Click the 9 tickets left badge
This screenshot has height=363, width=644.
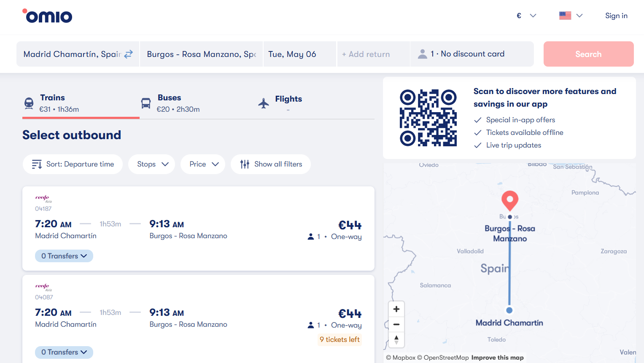coord(340,339)
